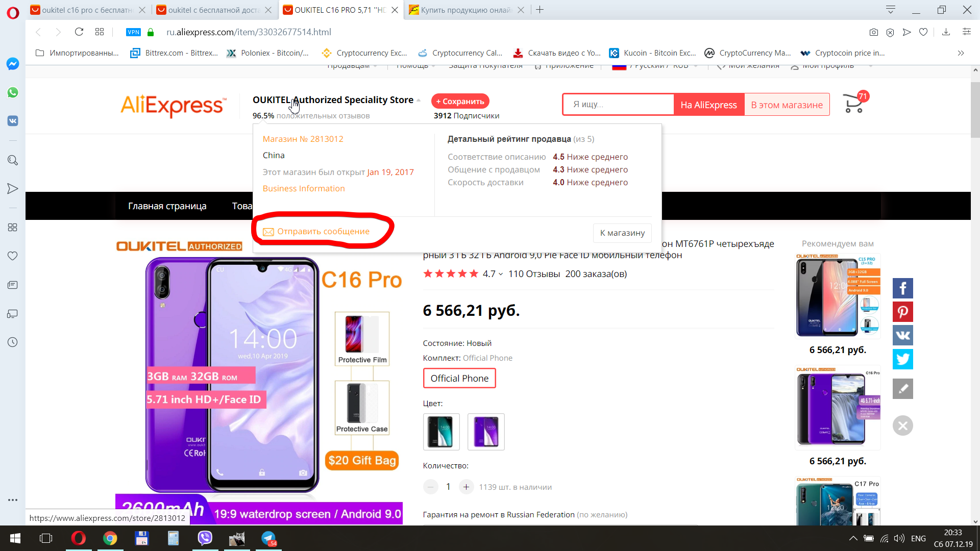Click the Twitter share icon

click(902, 359)
